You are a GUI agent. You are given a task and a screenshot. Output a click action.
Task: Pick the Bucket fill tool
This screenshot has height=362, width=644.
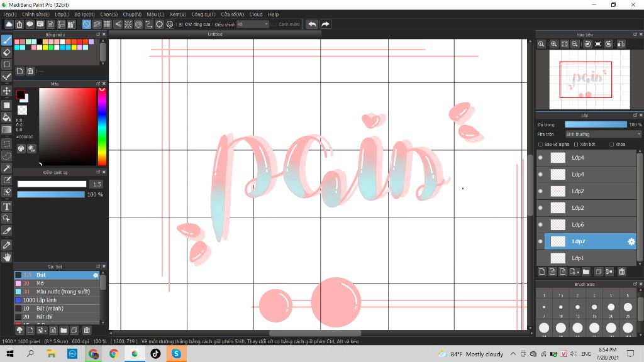click(6, 118)
